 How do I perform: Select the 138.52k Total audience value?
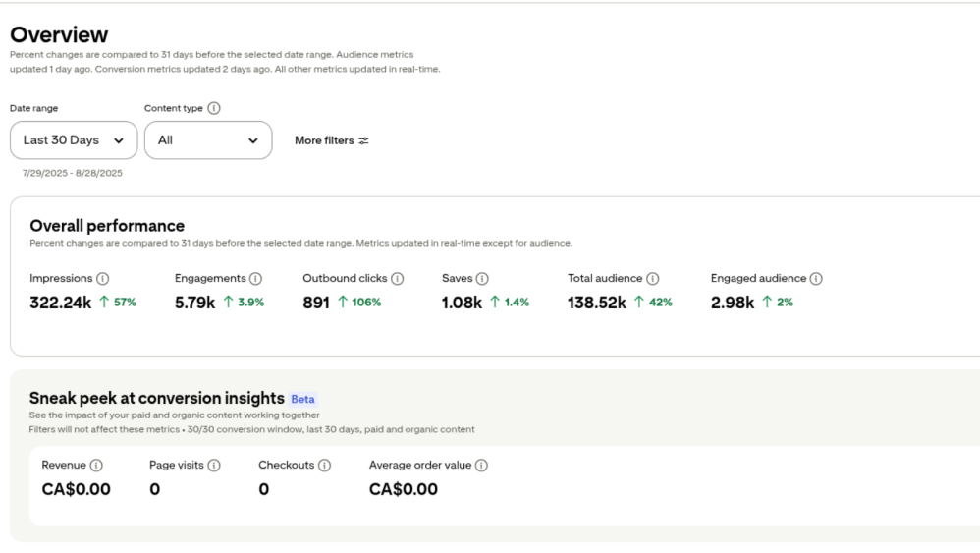597,303
